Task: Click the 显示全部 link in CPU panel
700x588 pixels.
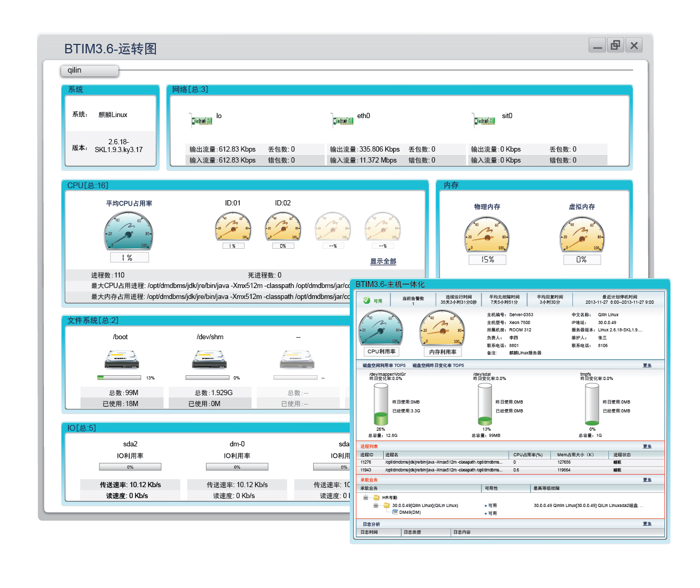Action: [383, 261]
